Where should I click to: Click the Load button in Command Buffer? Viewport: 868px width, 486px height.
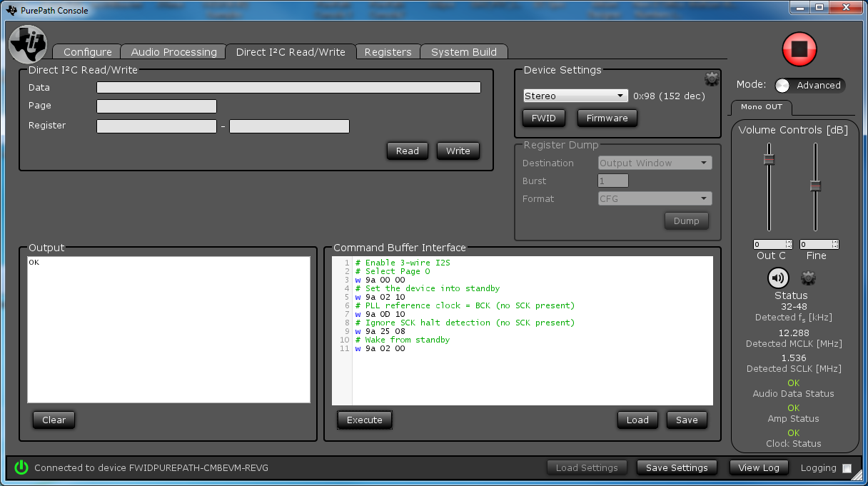(x=637, y=420)
